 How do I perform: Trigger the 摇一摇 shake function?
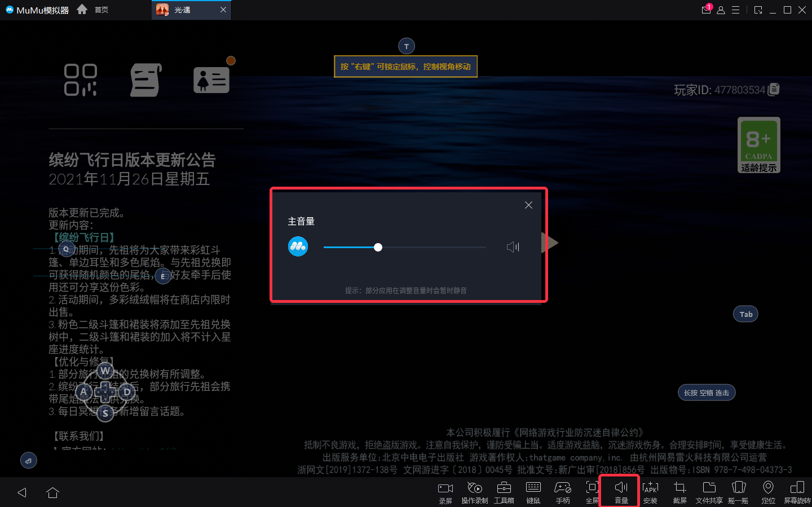(738, 492)
